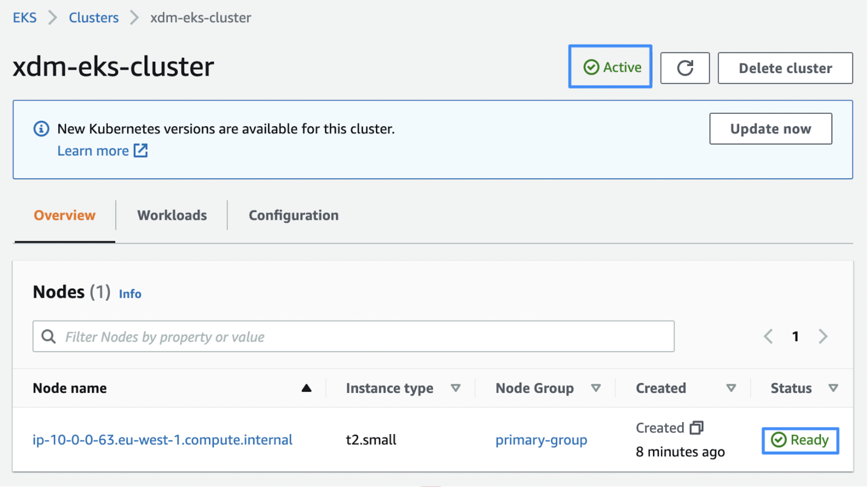Go to previous nodes page with left chevron

click(769, 336)
